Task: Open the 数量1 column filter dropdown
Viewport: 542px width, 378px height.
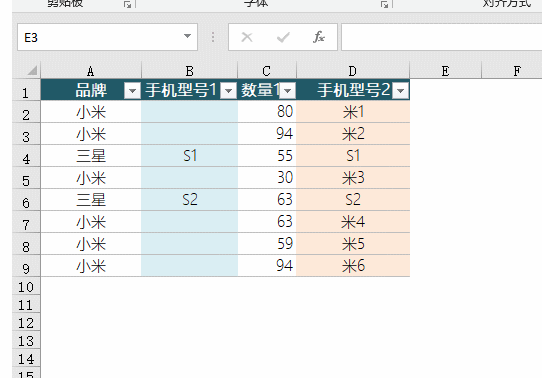Action: click(288, 91)
